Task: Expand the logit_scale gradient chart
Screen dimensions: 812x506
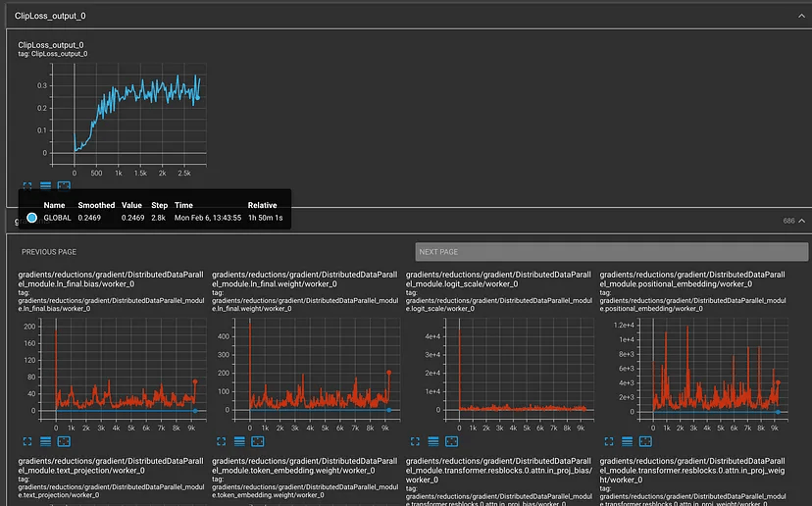Action: pyautogui.click(x=415, y=441)
